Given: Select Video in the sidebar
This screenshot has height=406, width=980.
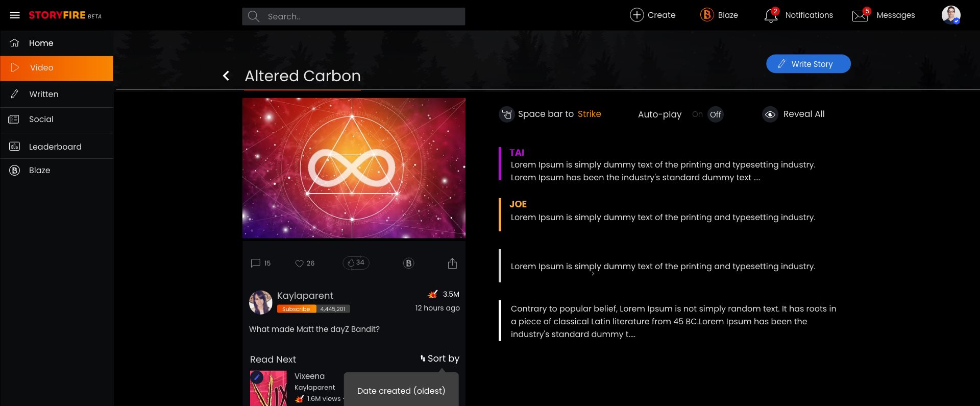Looking at the screenshot, I should (x=57, y=68).
